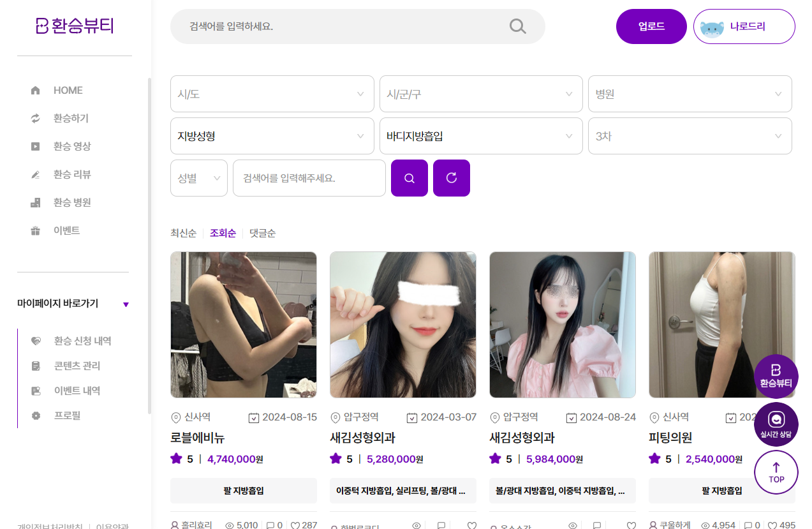Click the 업로드 button
Image resolution: width=812 pixels, height=529 pixels.
[651, 27]
